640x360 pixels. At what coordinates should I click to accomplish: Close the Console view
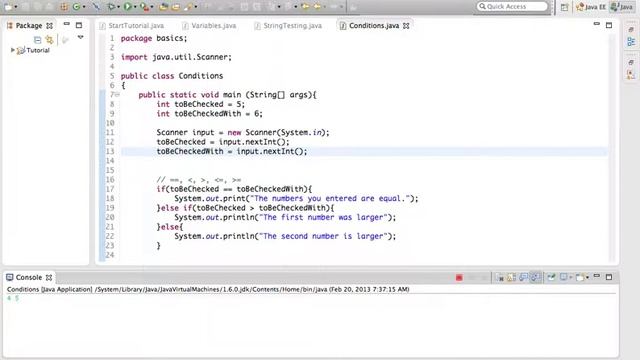coord(49,278)
